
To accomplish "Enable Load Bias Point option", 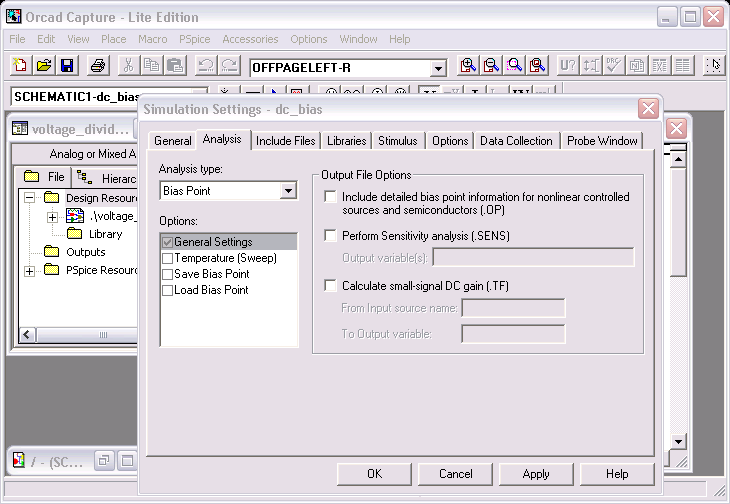I will point(167,290).
